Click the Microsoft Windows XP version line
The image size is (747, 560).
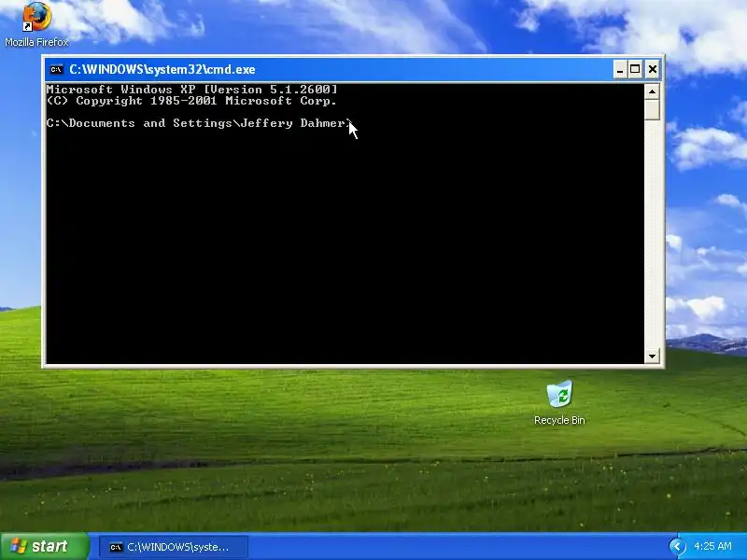192,90
